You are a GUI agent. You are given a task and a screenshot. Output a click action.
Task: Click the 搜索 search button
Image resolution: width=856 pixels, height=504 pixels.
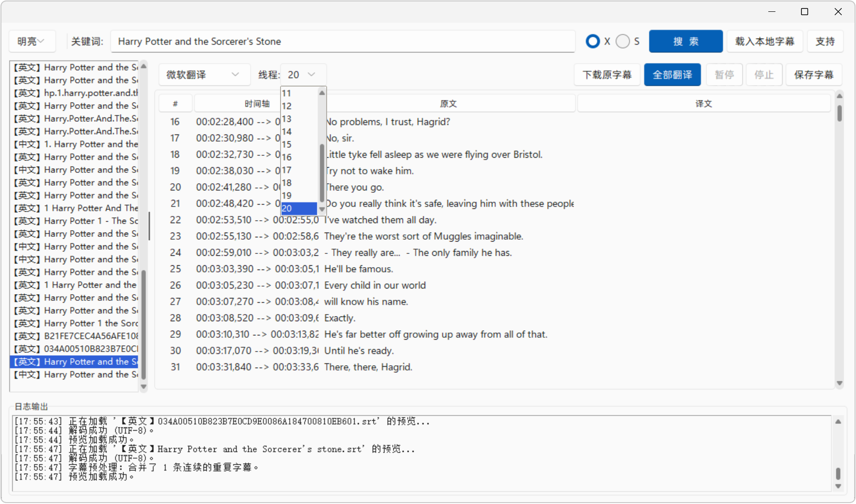coord(685,42)
